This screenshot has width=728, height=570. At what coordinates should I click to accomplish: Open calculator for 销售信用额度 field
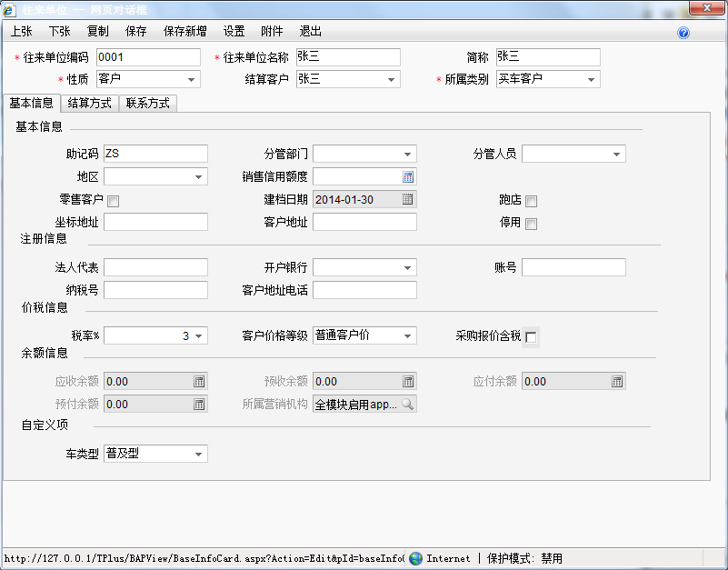pos(408,176)
